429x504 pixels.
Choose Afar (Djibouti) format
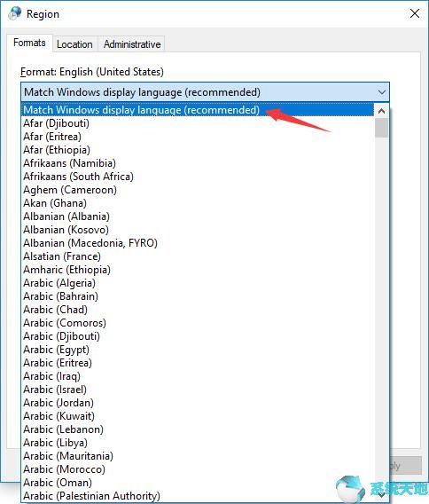pyautogui.click(x=198, y=123)
